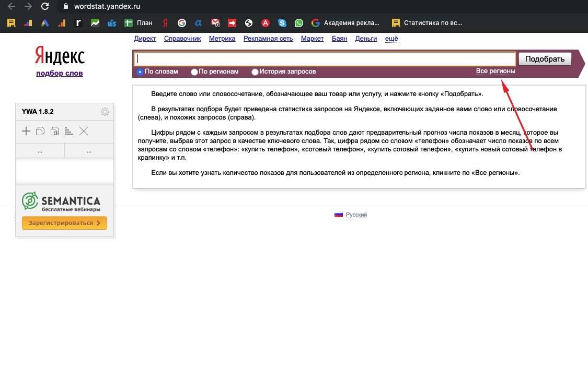Open the black-white globe bookmark icon
This screenshot has height=368, width=588.
249,23
